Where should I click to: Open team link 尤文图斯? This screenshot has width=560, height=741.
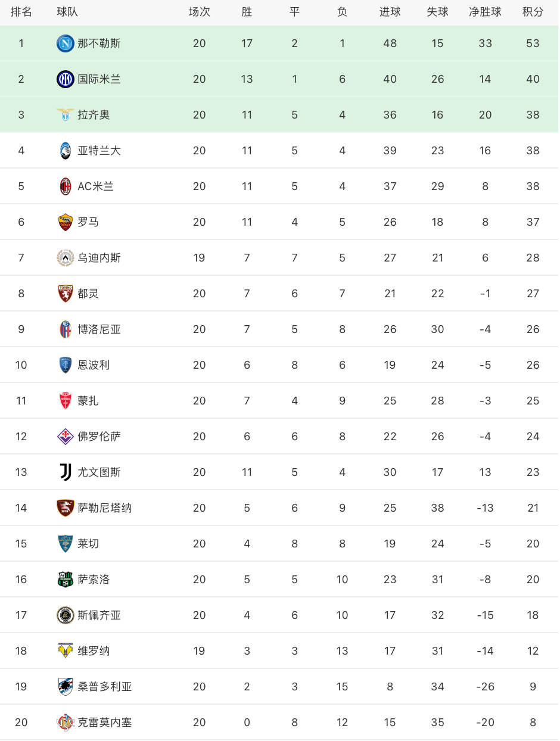pyautogui.click(x=99, y=472)
